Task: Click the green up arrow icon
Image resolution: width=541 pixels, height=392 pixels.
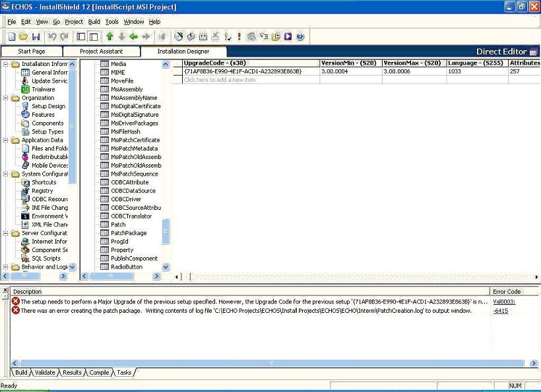Action: pyautogui.click(x=110, y=37)
